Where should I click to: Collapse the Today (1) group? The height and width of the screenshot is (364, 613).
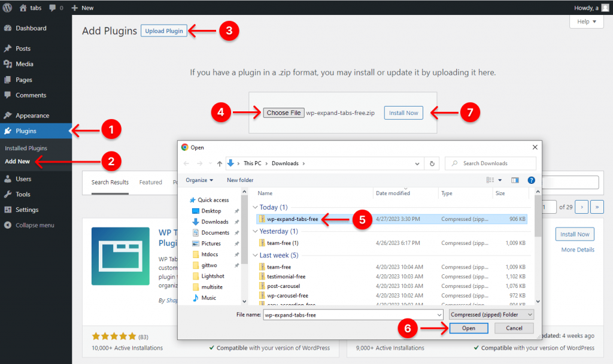click(x=255, y=207)
